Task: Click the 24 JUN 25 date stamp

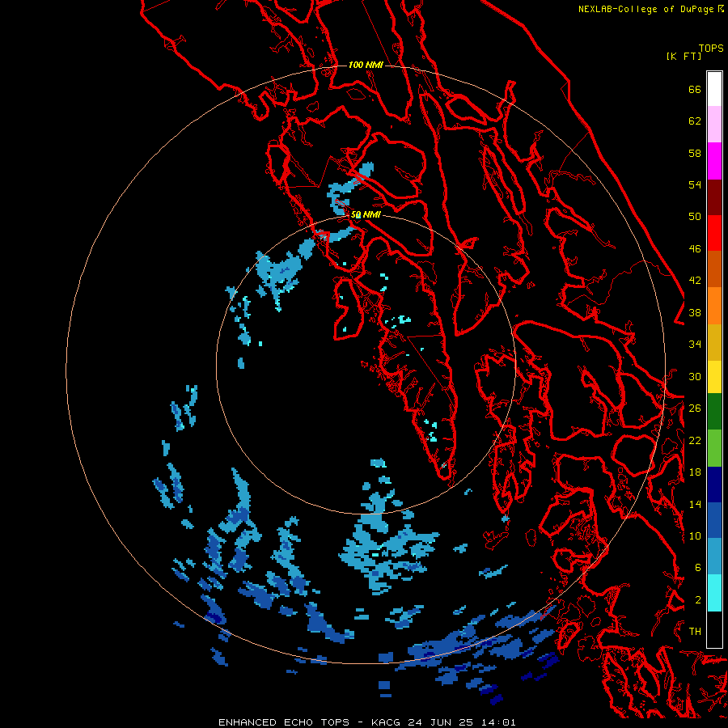Action: (x=441, y=722)
